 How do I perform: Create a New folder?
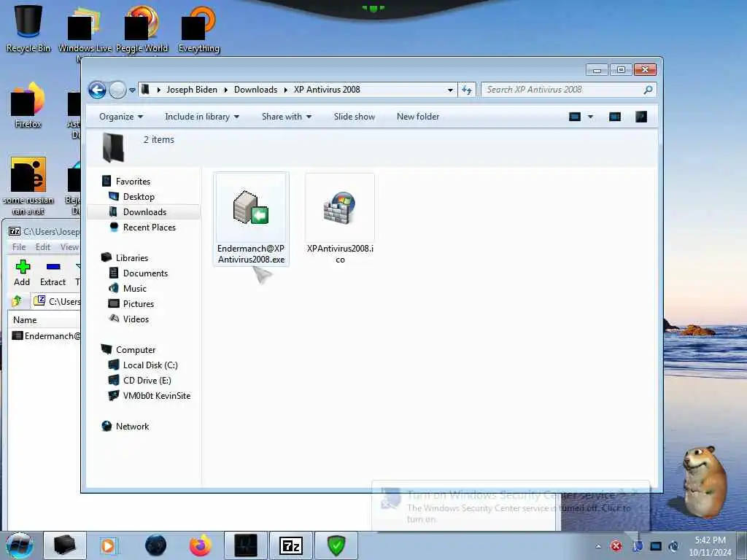point(418,117)
